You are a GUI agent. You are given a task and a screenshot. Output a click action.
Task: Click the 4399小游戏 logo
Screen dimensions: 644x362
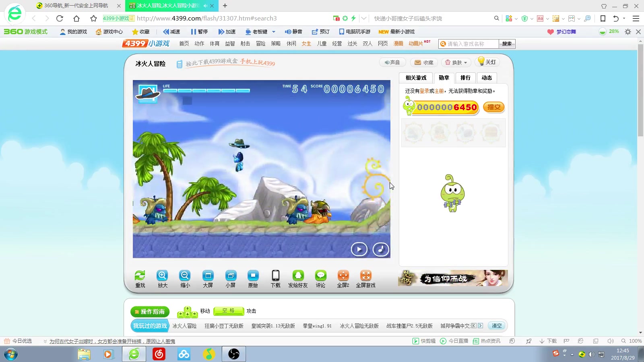tap(146, 43)
